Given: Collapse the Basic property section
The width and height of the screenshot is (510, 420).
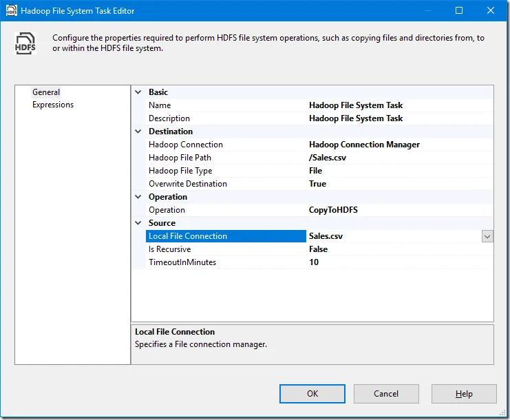Looking at the screenshot, I should point(138,92).
